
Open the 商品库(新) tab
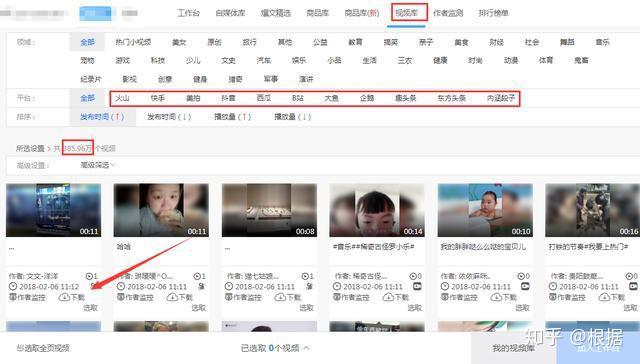(x=362, y=13)
